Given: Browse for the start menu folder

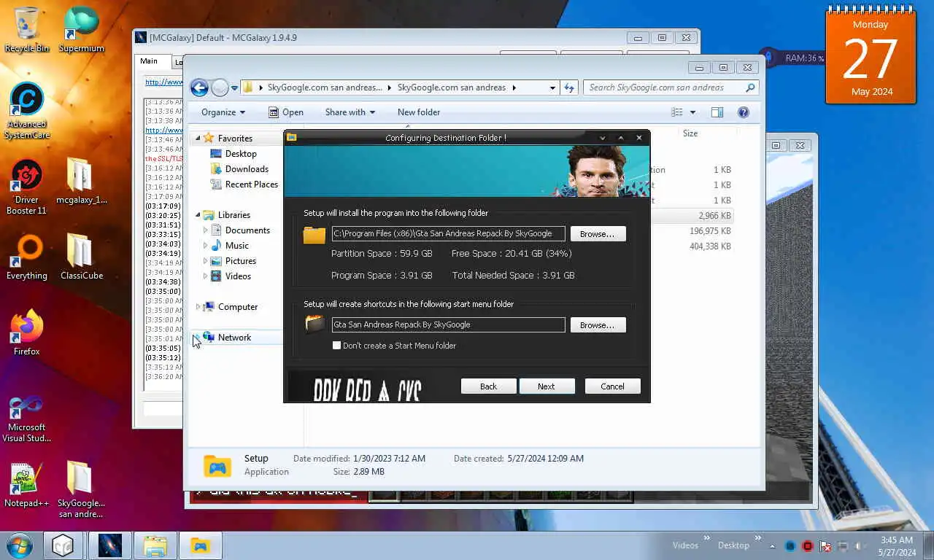Looking at the screenshot, I should pos(598,325).
